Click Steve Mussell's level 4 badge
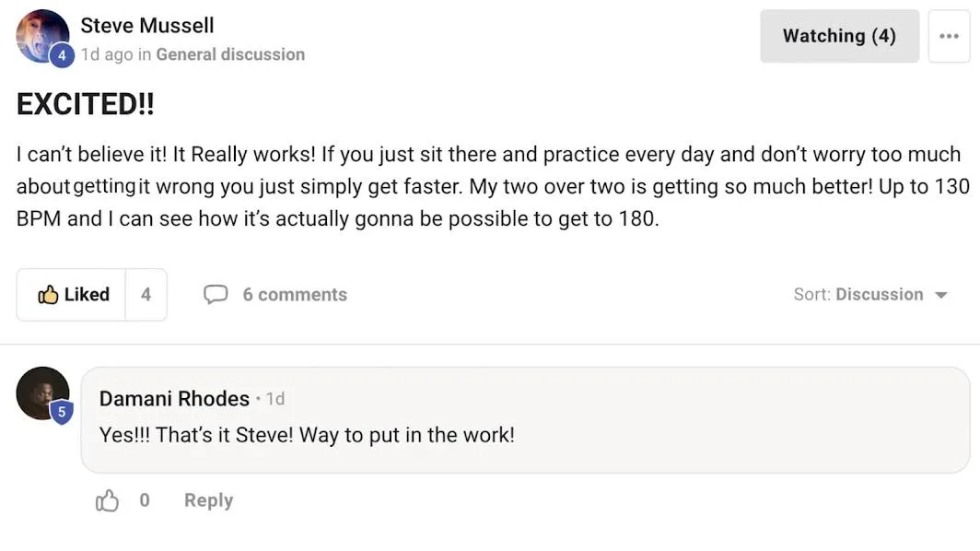The width and height of the screenshot is (980, 551). click(x=62, y=55)
